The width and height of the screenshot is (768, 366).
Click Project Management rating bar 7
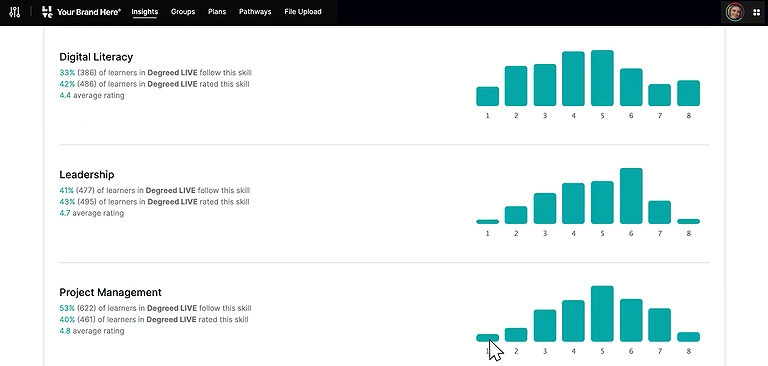(x=659, y=325)
